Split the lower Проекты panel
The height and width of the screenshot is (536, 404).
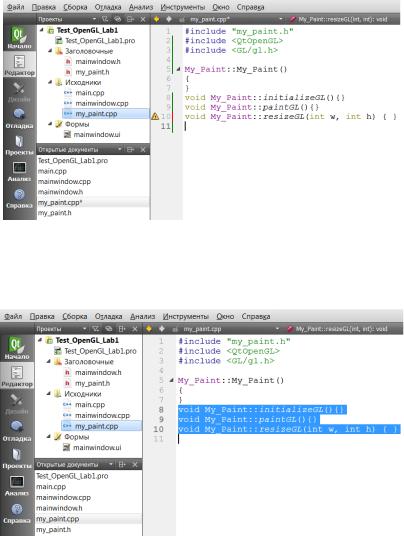point(122,329)
